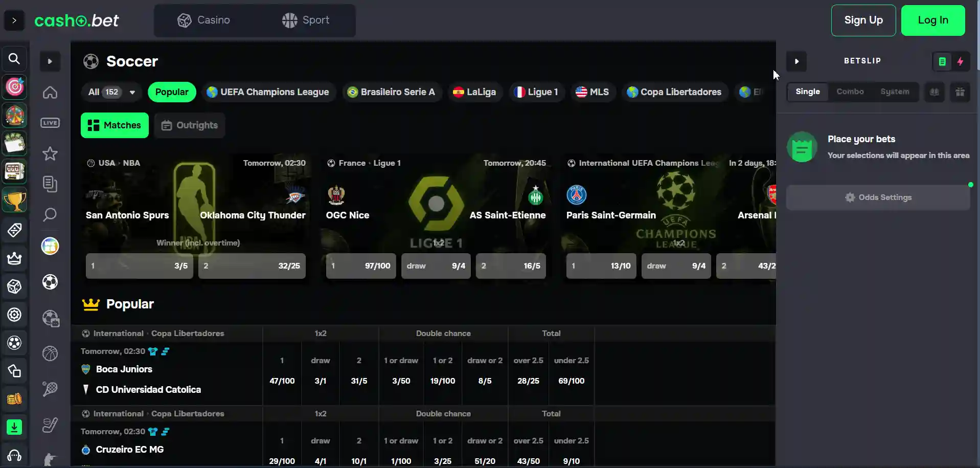Enable the quick bet lightning toggle
This screenshot has width=980, height=468.
(x=961, y=61)
